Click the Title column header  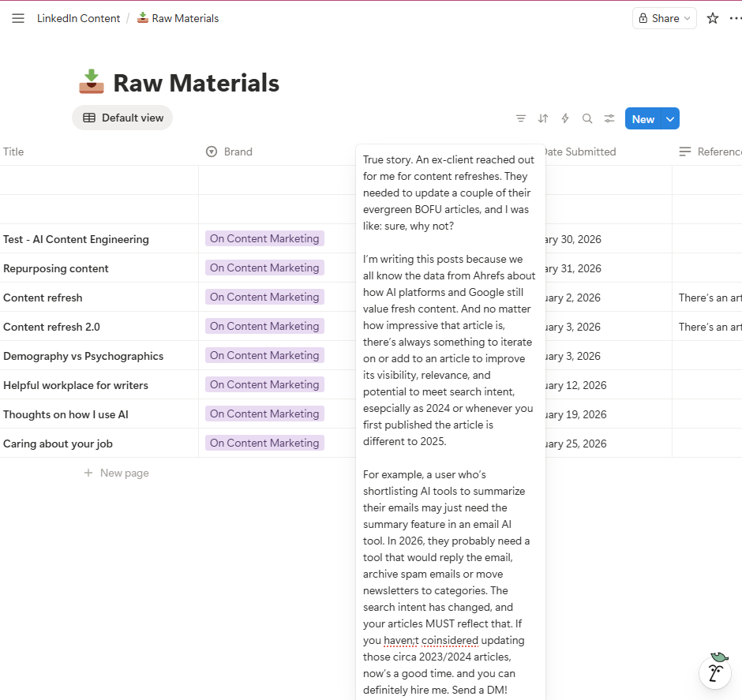point(13,152)
